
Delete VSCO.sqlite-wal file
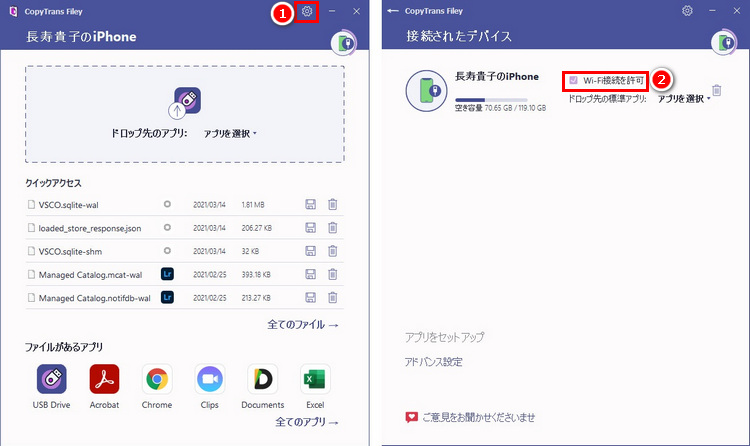tap(332, 205)
